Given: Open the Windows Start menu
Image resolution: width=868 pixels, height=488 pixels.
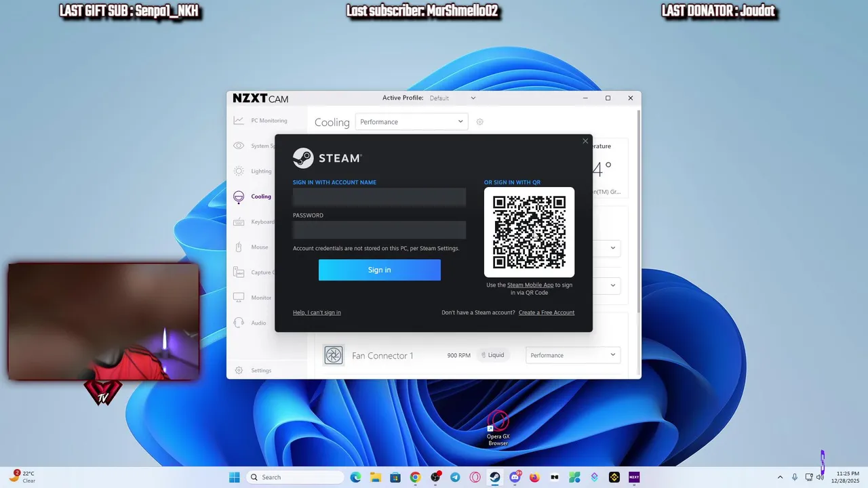Looking at the screenshot, I should point(234,477).
